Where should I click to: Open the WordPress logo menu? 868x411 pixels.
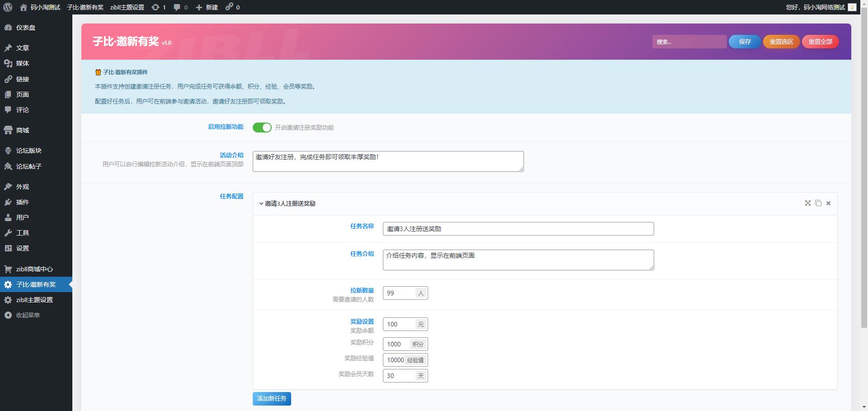coord(8,7)
